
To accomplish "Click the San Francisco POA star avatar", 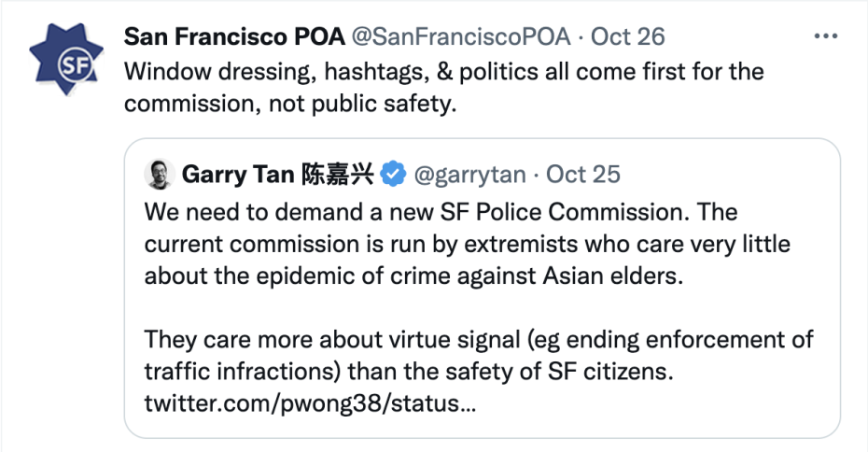I will coord(65,62).
